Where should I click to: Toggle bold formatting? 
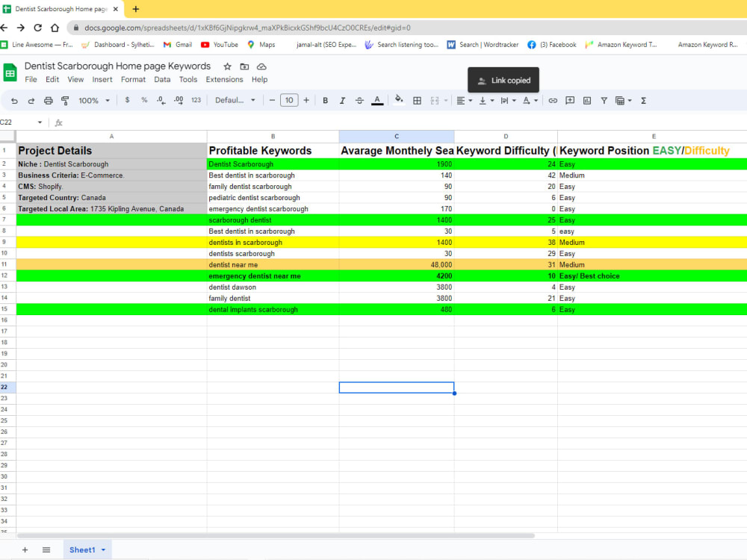[326, 101]
